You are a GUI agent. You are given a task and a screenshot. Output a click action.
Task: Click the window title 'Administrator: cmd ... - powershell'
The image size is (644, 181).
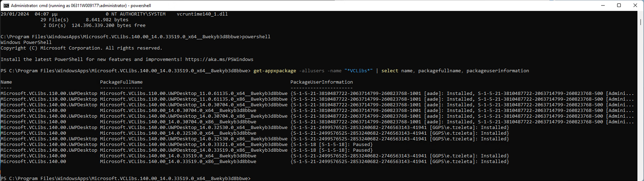coord(81,6)
